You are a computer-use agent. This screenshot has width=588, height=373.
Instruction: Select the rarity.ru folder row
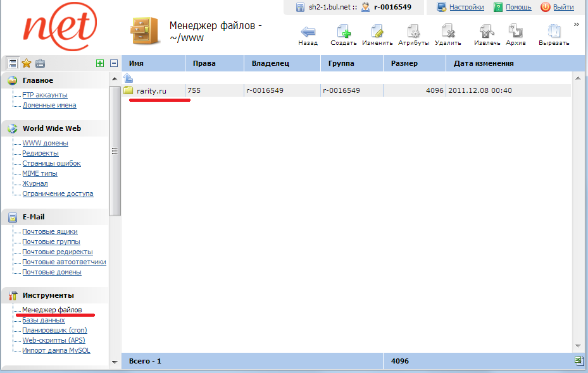151,90
